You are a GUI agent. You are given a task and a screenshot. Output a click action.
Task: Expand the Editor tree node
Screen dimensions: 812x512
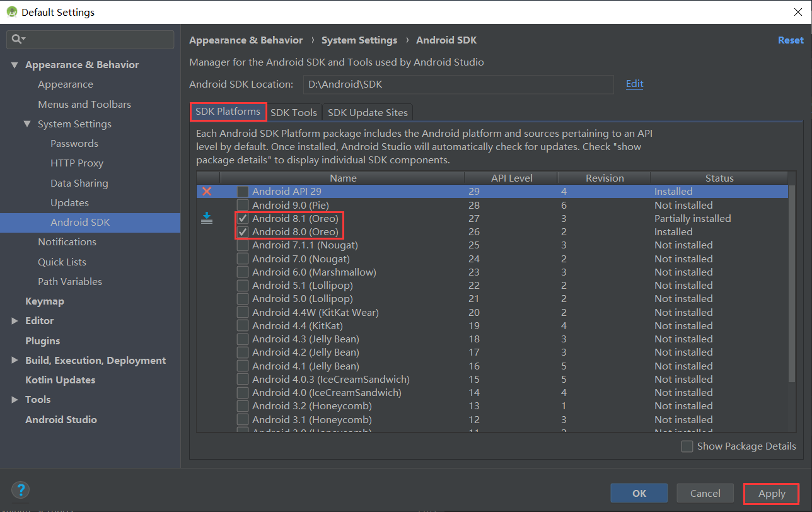coord(14,320)
